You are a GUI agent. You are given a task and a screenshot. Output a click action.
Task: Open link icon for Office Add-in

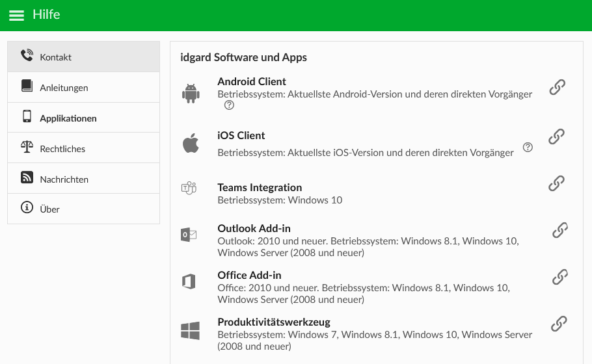pos(560,277)
